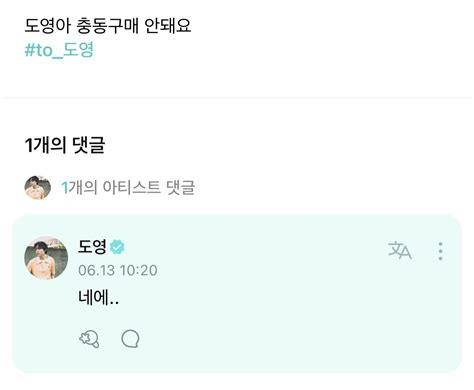474x390 pixels.
Task: Tap the teal number 1 in artist comments
Action: pyautogui.click(x=65, y=188)
